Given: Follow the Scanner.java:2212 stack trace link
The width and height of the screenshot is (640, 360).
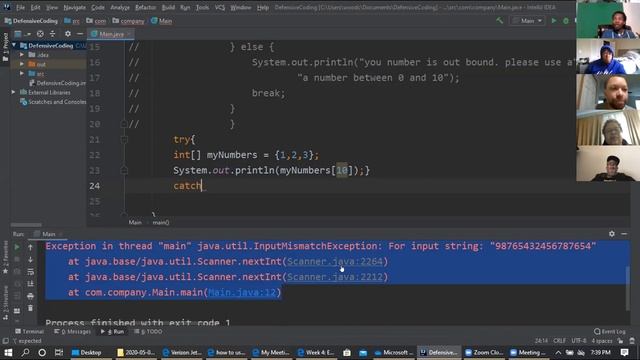Looking at the screenshot, I should point(335,277).
